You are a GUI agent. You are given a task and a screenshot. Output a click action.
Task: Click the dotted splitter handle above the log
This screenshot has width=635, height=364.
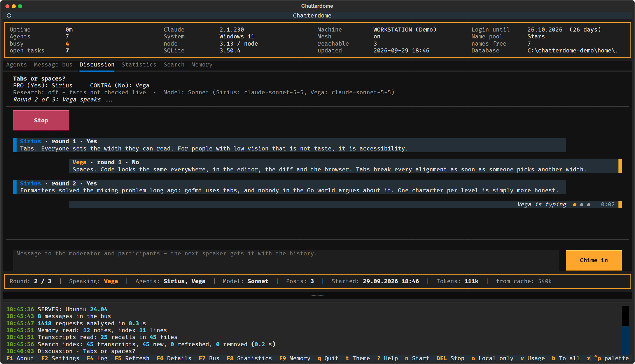(x=317, y=295)
